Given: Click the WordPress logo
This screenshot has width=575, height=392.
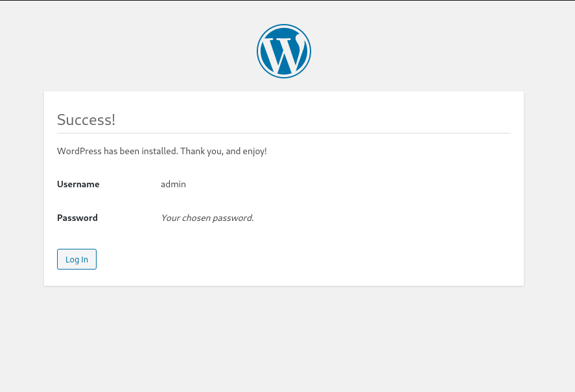Looking at the screenshot, I should click(284, 51).
